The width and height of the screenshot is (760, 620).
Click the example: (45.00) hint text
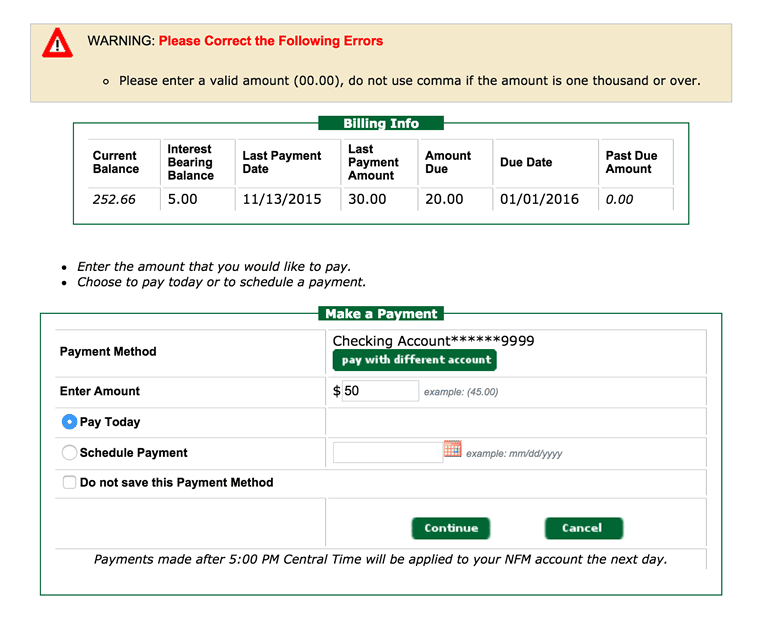(x=461, y=392)
